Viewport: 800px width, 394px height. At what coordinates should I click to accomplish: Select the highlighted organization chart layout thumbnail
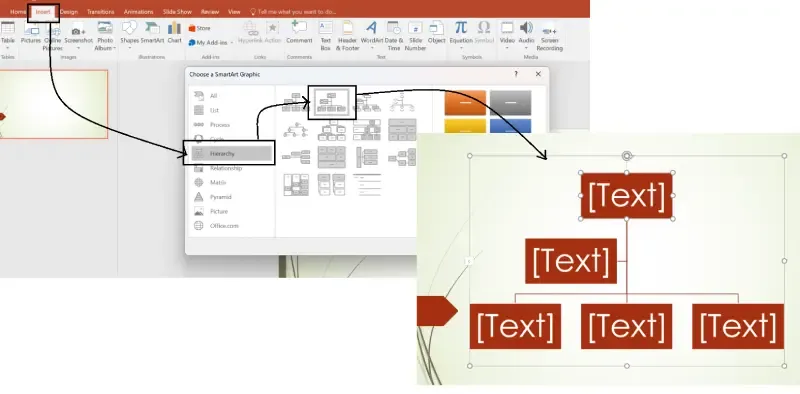[332, 103]
